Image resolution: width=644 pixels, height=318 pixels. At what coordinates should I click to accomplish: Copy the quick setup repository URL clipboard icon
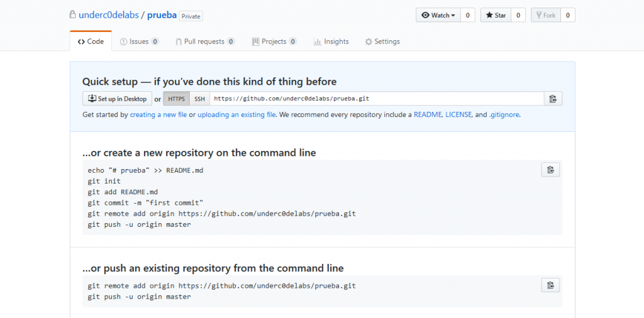[x=553, y=99]
